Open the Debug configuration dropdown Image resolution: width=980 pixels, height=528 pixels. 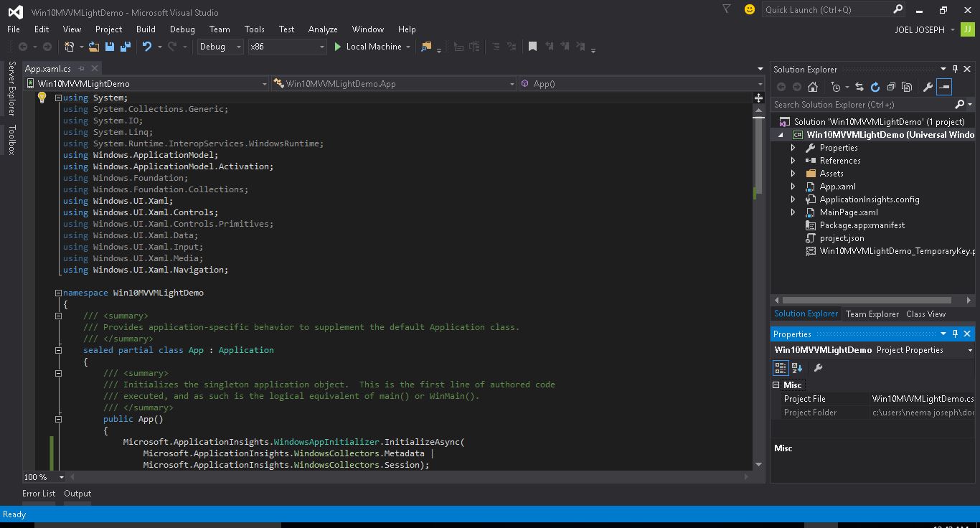pos(221,47)
